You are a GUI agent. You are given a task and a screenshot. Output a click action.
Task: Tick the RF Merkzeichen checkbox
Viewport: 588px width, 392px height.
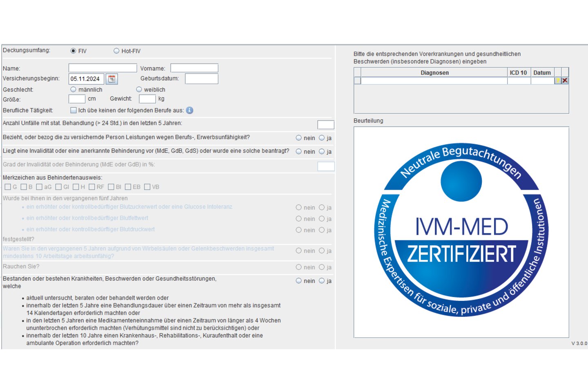click(92, 187)
